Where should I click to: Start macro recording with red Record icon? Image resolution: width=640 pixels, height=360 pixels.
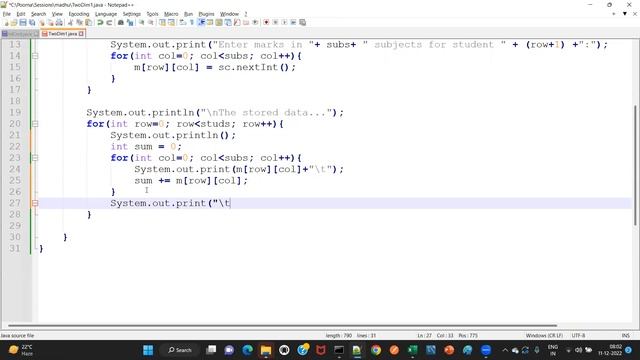tap(266, 22)
